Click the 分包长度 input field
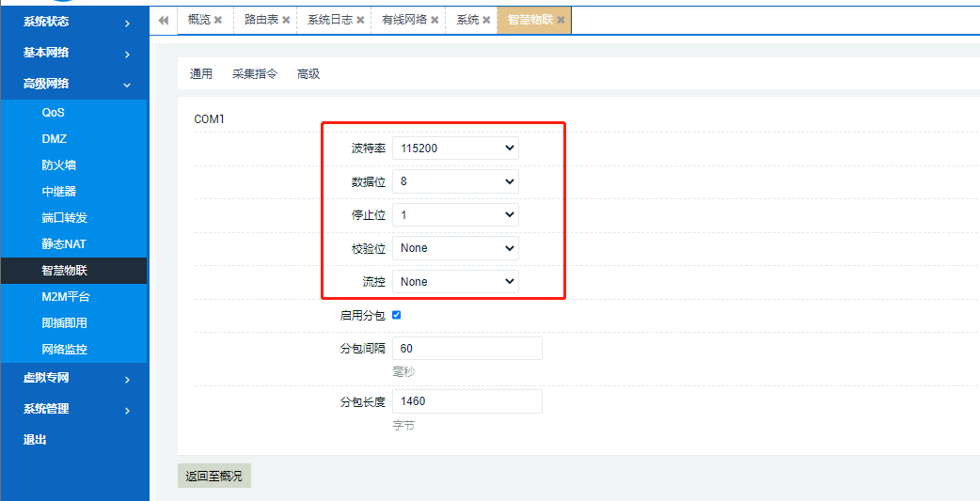 [x=466, y=401]
